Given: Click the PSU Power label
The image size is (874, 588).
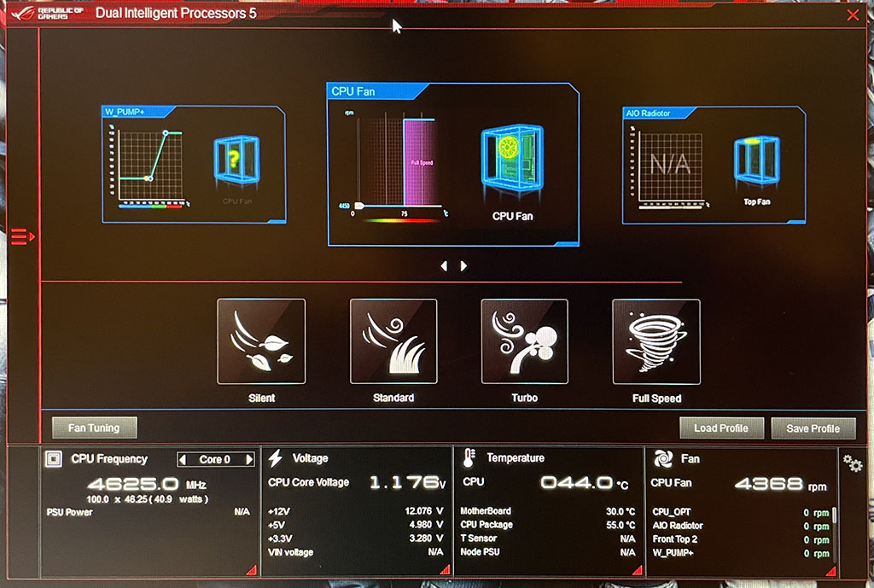Looking at the screenshot, I should 70,512.
